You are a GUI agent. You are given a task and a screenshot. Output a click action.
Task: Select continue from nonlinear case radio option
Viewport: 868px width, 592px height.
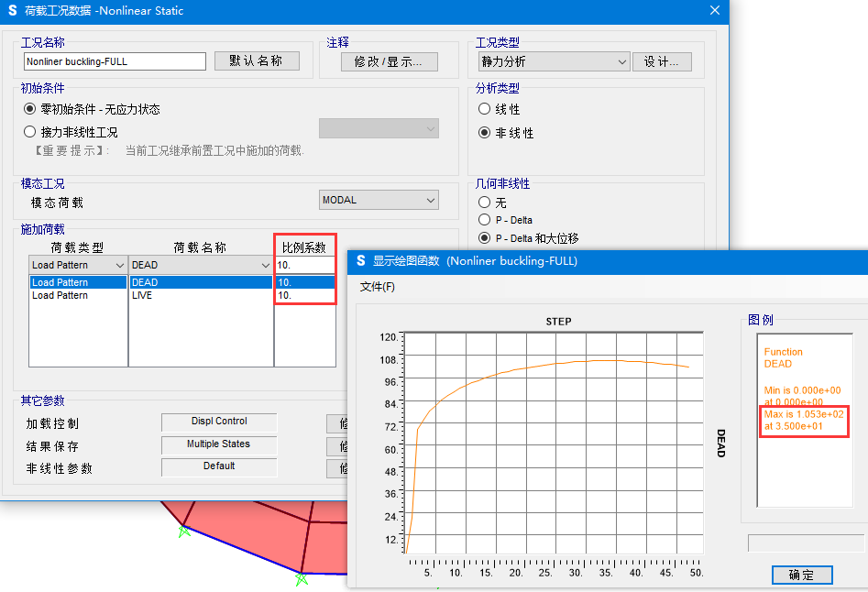(30, 132)
